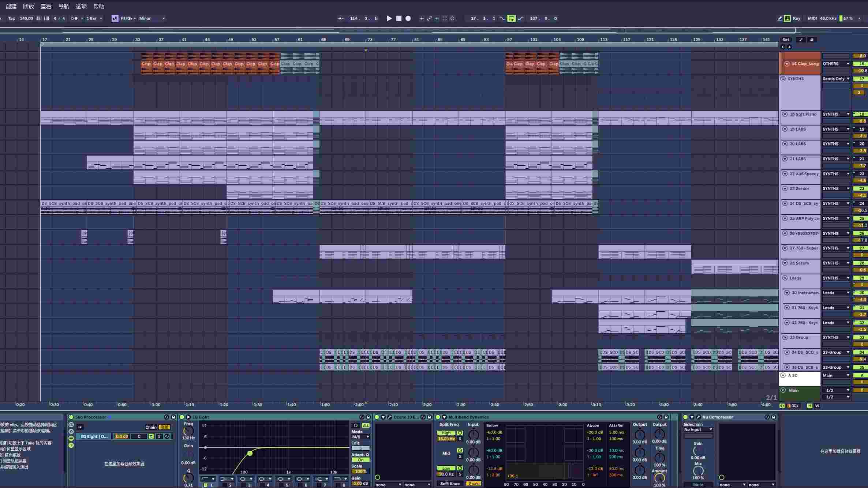The height and width of the screenshot is (488, 868).
Task: Toggle the metronome icon
Action: click(x=74, y=18)
